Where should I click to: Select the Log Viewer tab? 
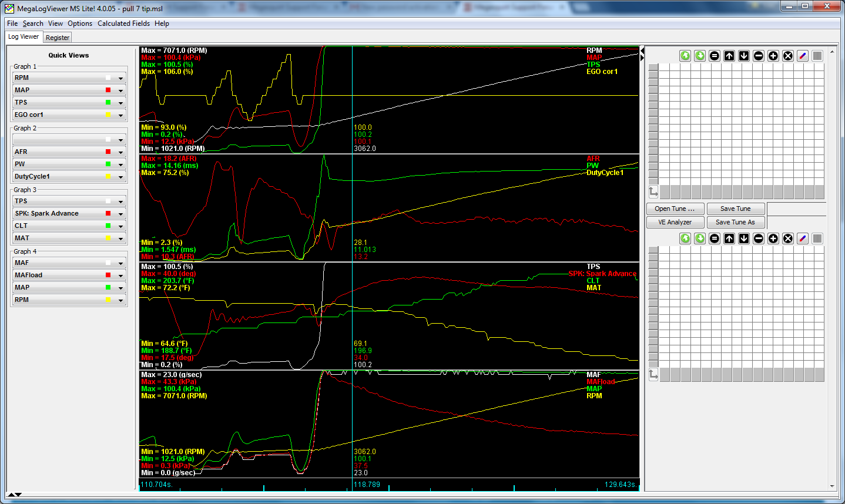point(24,36)
